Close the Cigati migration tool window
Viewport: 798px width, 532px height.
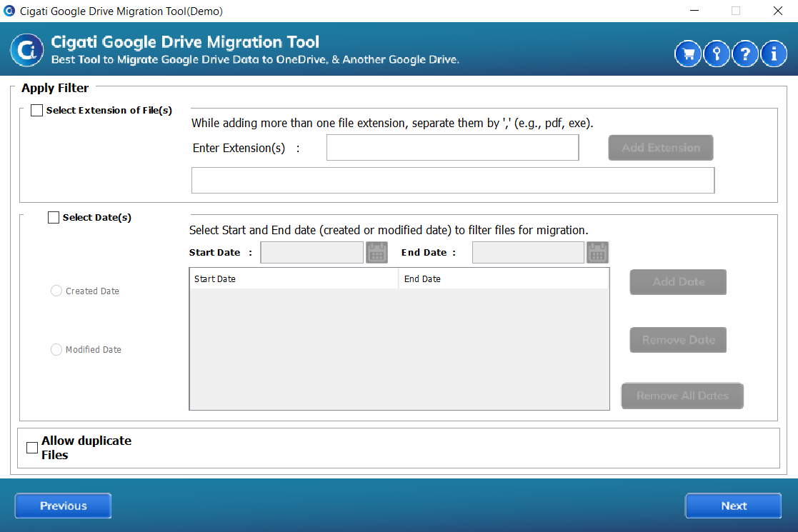click(778, 11)
